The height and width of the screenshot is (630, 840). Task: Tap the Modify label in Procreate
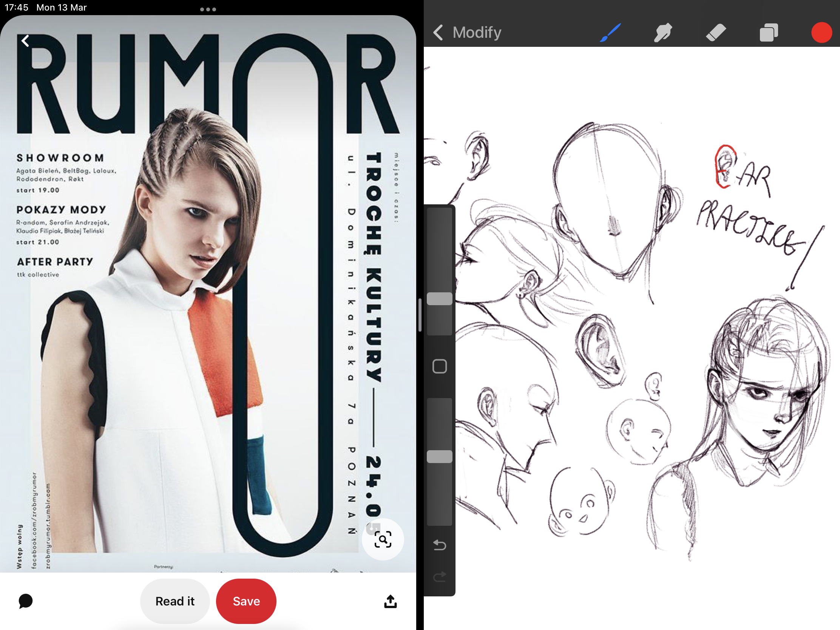[x=477, y=32]
